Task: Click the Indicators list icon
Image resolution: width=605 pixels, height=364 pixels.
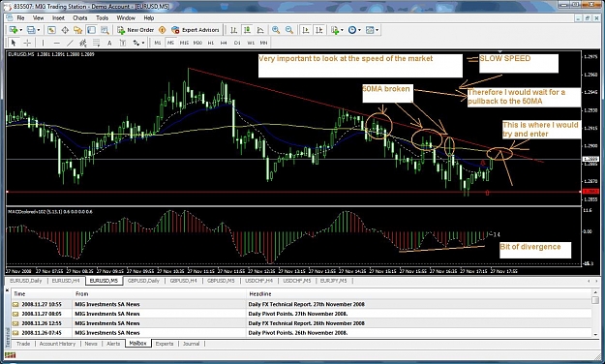Action: (x=335, y=30)
